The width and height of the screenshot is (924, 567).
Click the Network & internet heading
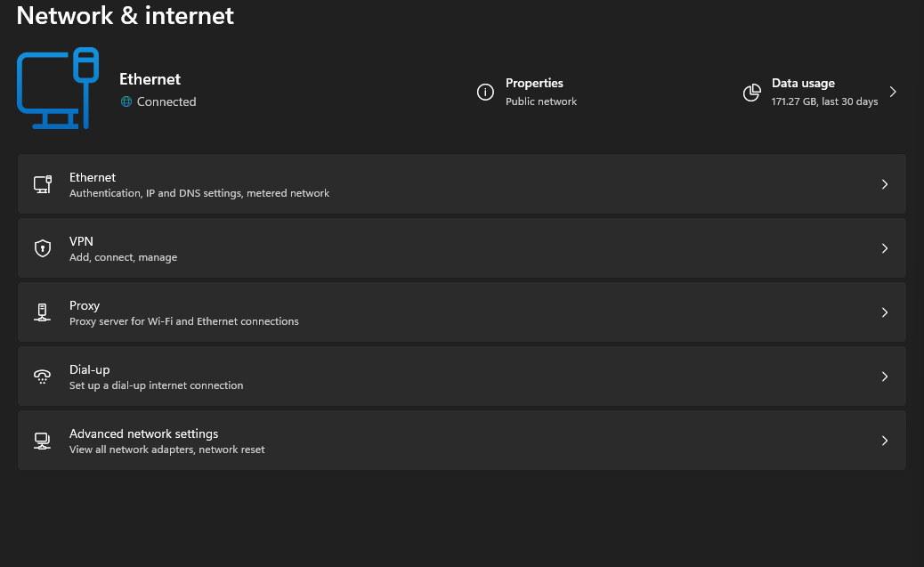click(126, 15)
